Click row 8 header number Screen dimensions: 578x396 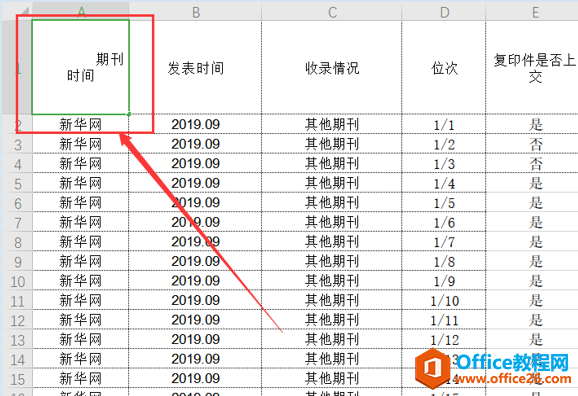click(x=18, y=242)
